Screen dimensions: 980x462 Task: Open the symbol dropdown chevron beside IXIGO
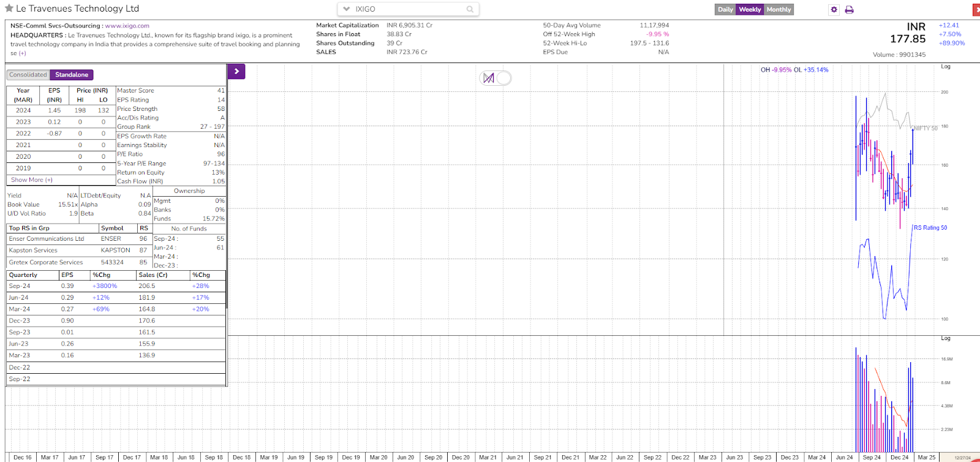(346, 9)
